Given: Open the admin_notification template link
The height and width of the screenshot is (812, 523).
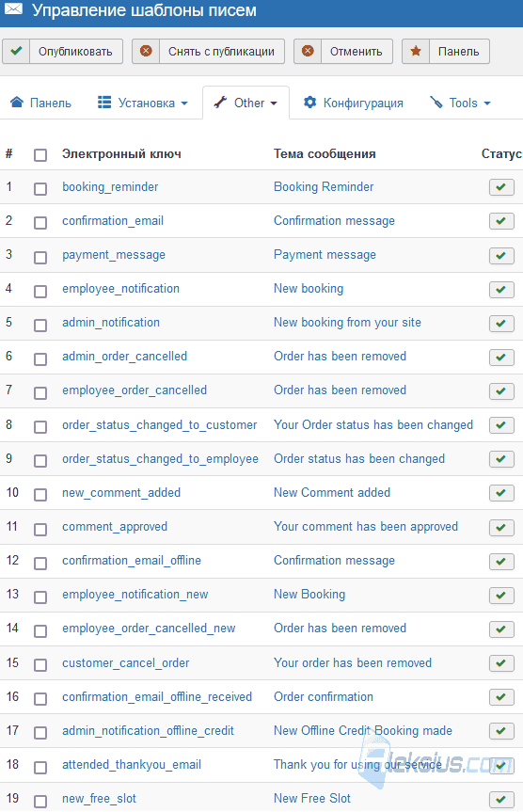Looking at the screenshot, I should 111,322.
